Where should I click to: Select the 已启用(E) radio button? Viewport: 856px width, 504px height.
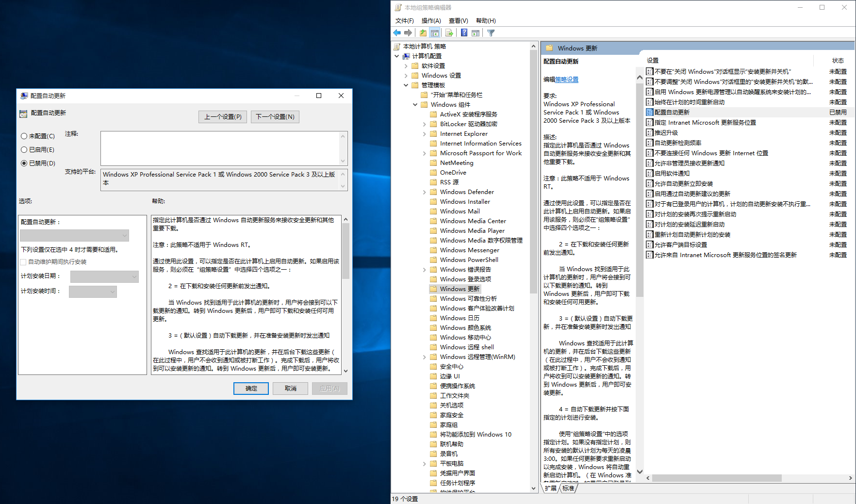[x=24, y=150]
